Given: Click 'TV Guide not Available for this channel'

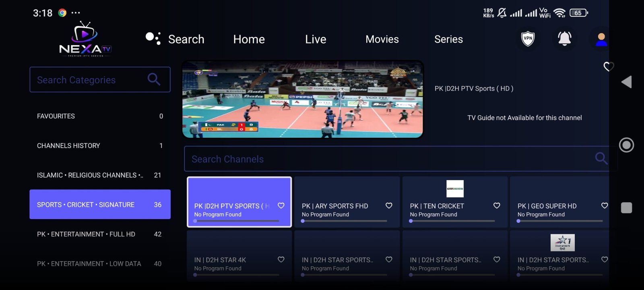Looking at the screenshot, I should click(524, 118).
